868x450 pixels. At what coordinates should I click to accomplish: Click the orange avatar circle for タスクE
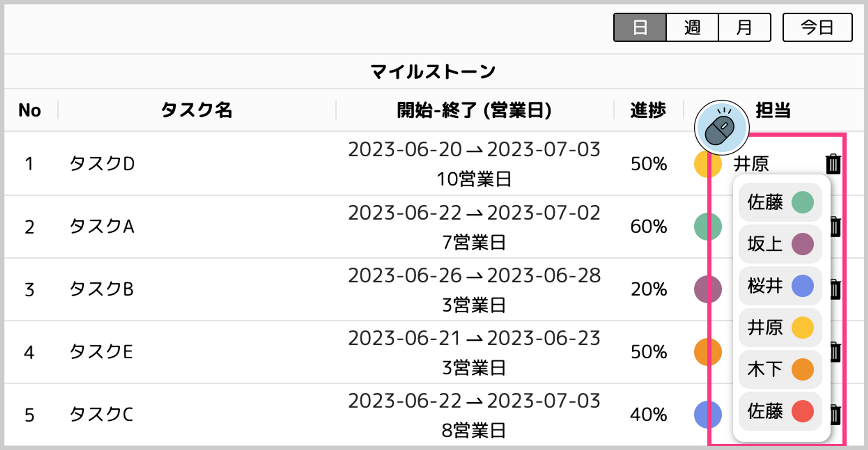pos(708,352)
